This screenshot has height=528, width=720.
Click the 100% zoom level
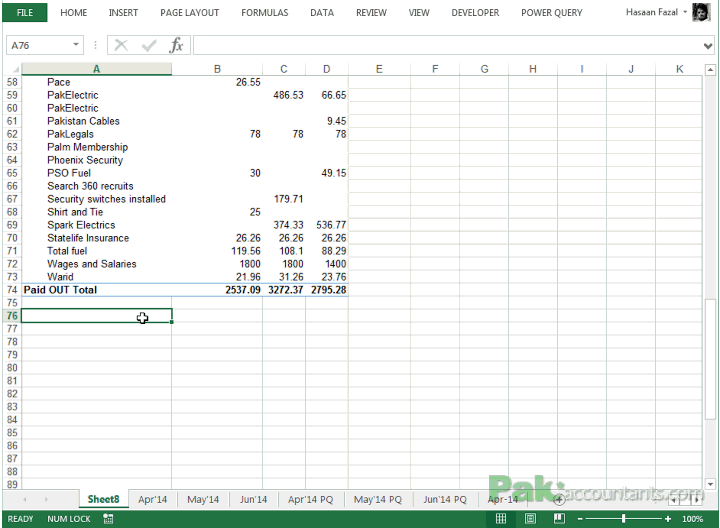[692, 519]
